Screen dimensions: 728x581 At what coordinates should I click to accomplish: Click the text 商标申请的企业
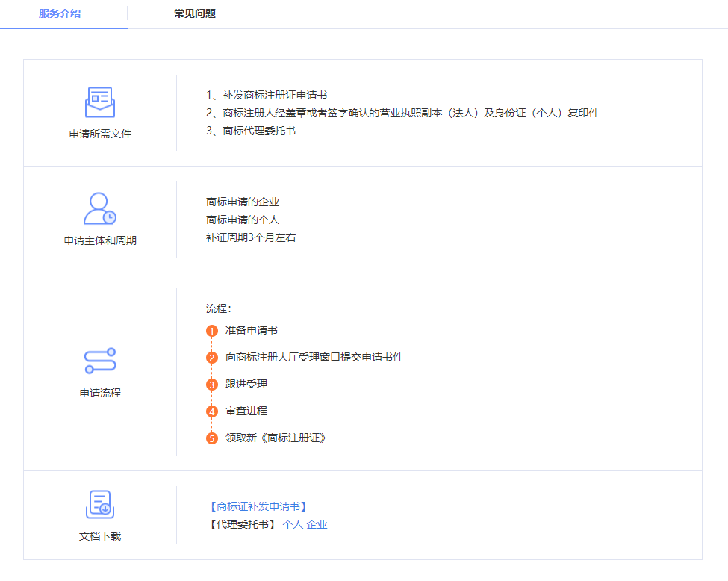[x=243, y=202]
